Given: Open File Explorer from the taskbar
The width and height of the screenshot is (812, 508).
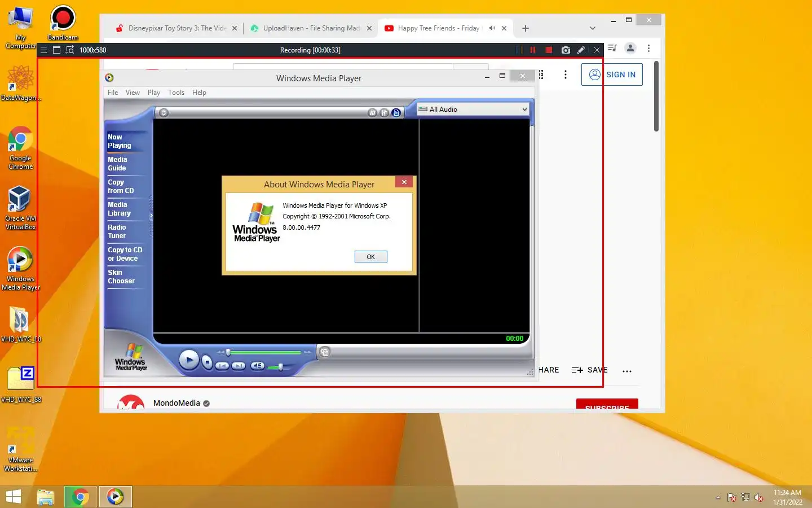Looking at the screenshot, I should click(46, 497).
